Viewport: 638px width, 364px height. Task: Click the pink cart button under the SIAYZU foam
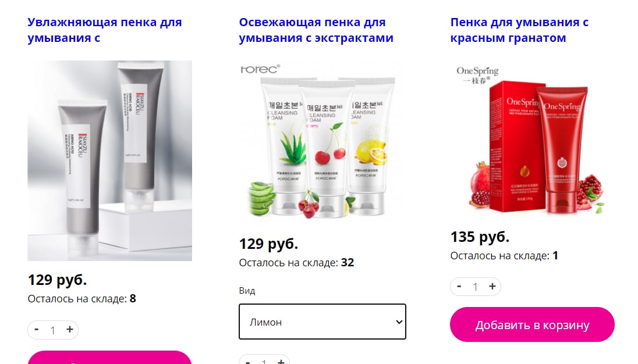[x=109, y=358]
